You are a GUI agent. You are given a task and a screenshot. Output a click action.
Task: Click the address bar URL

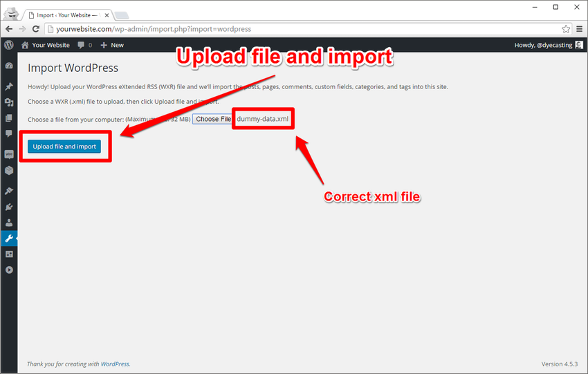click(154, 29)
